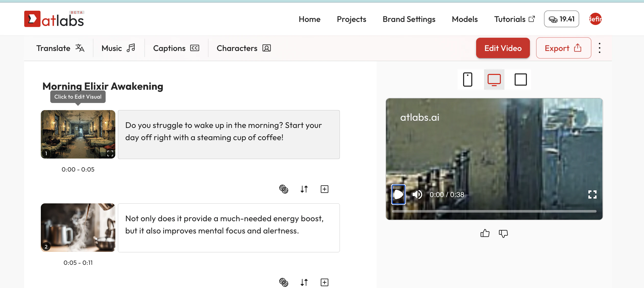Mute the video player audio

pos(417,194)
